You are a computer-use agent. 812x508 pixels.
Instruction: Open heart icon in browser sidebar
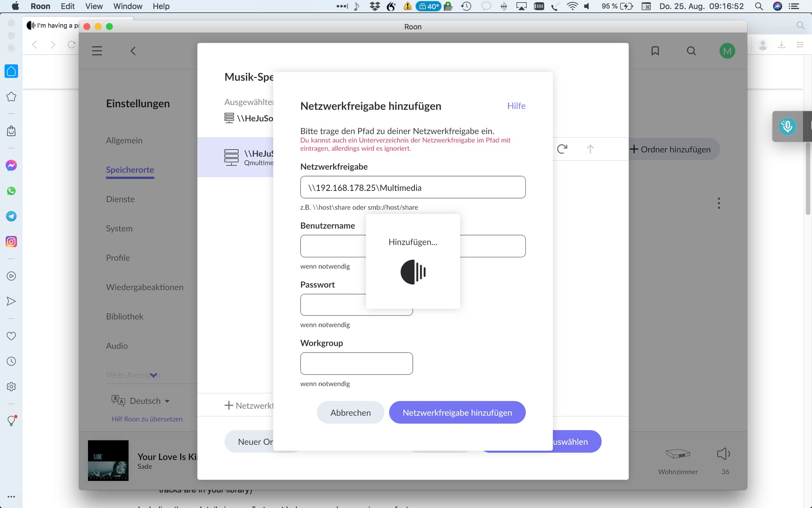tap(11, 336)
